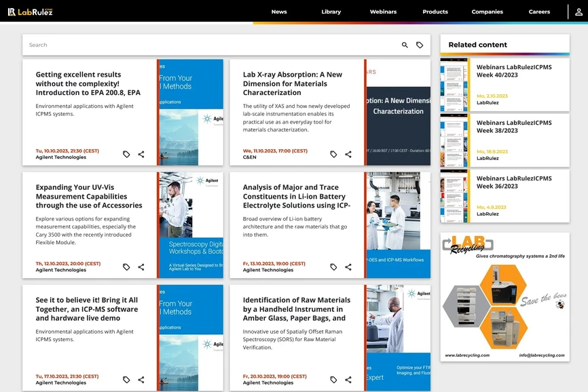This screenshot has height=392, width=588.
Task: Click tag icon on Li-ion Battery card
Action: [x=333, y=267]
